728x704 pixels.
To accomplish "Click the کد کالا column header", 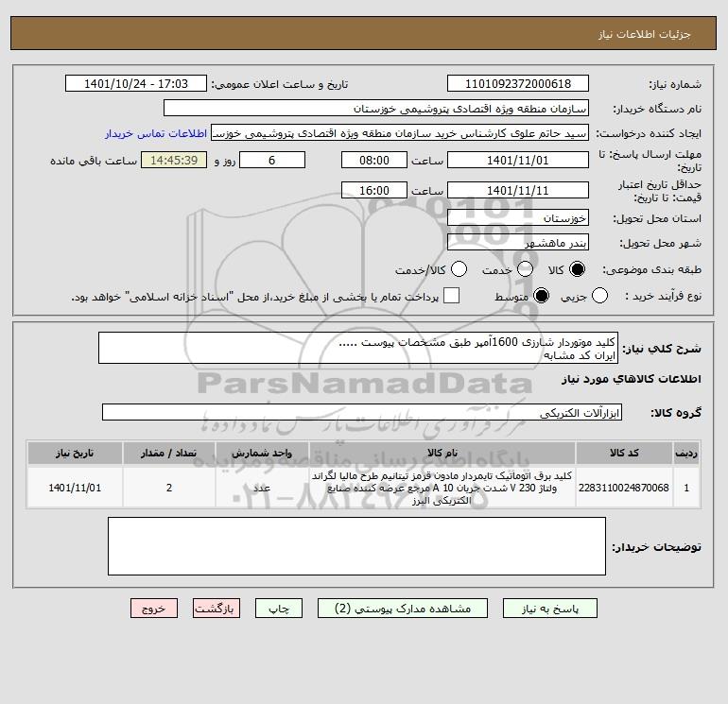I will 624,453.
